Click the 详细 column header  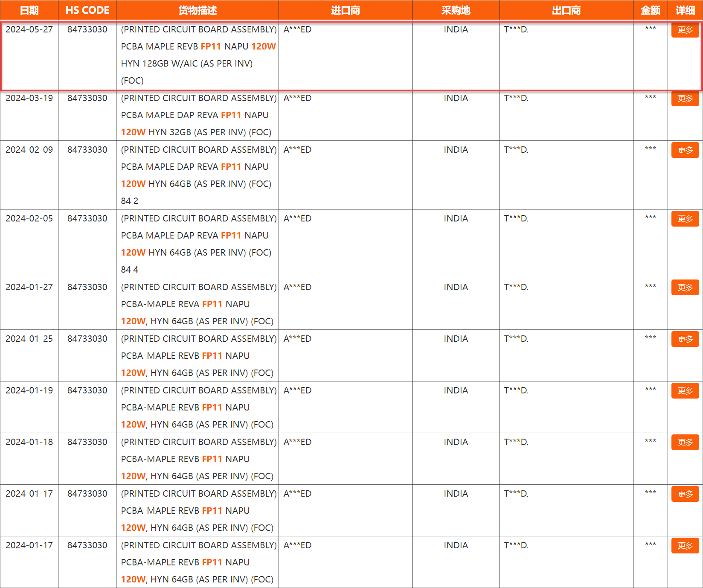pyautogui.click(x=685, y=10)
